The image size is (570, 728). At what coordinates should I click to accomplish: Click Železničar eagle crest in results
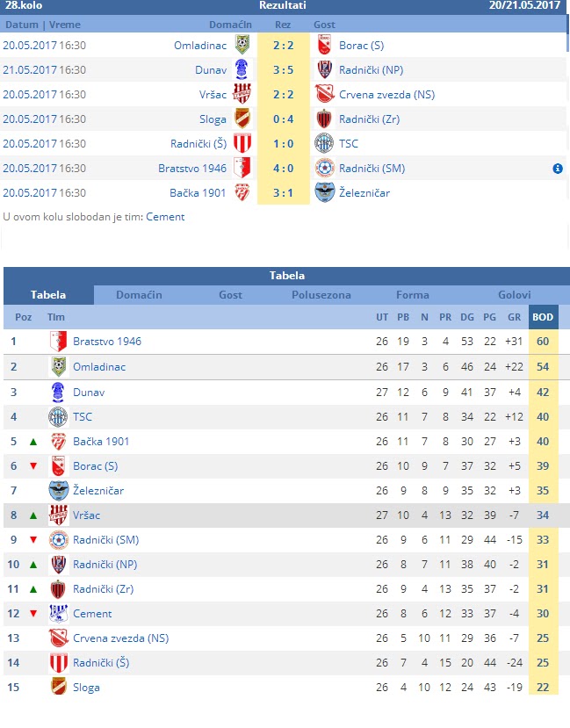coord(324,192)
